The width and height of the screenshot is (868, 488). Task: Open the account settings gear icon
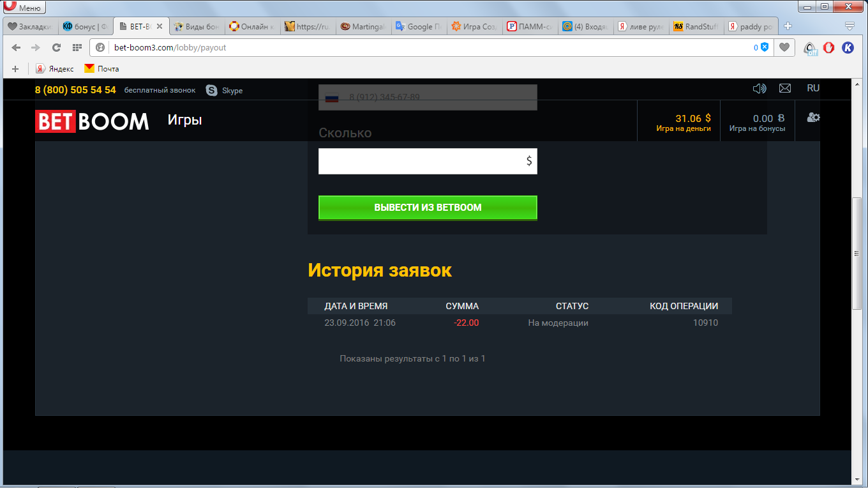814,118
